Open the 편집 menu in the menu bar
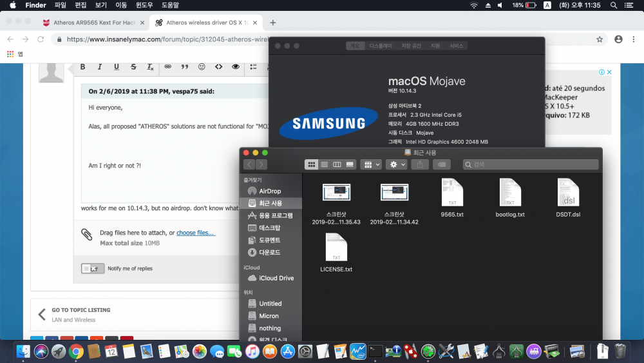The image size is (644, 363). click(x=80, y=5)
